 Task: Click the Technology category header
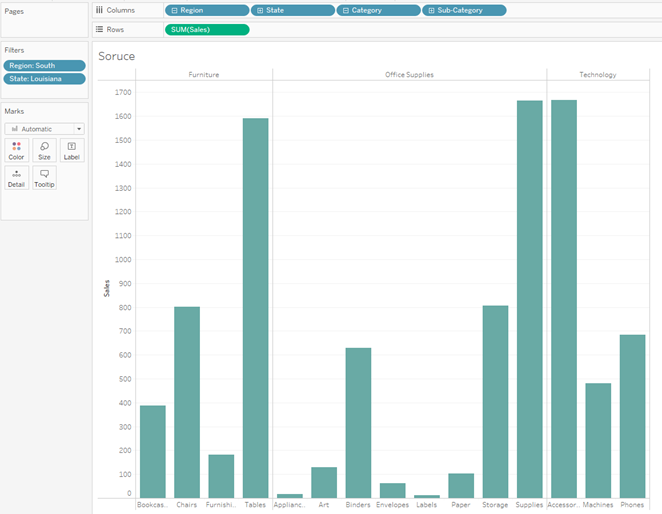coord(597,75)
